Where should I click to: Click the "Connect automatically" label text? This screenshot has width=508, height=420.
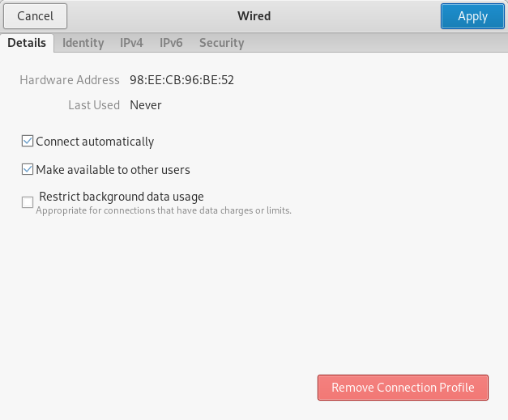coord(95,142)
